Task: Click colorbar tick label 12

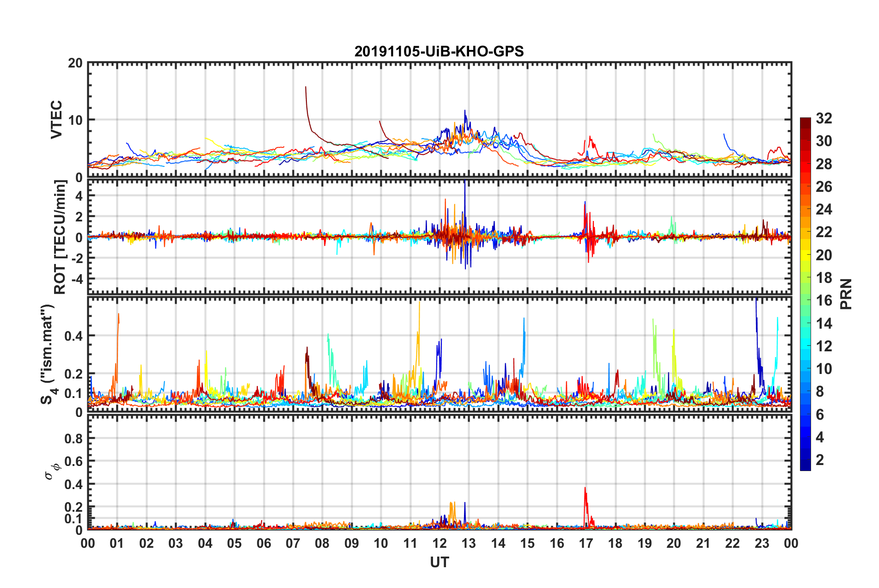Action: (x=824, y=346)
